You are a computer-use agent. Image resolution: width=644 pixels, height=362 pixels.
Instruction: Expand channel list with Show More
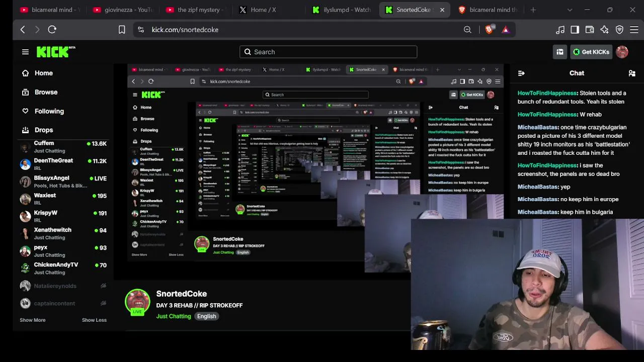pos(32,320)
